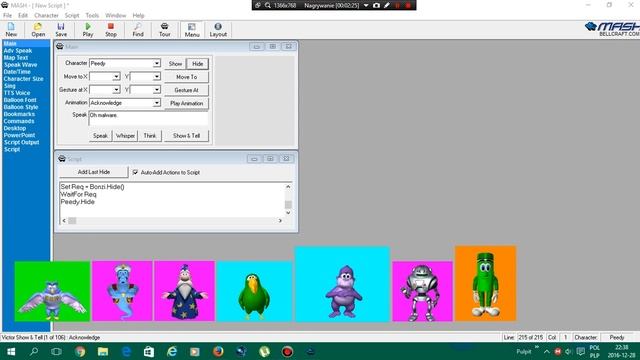Click the camera icon in recording bar

pyautogui.click(x=376, y=5)
